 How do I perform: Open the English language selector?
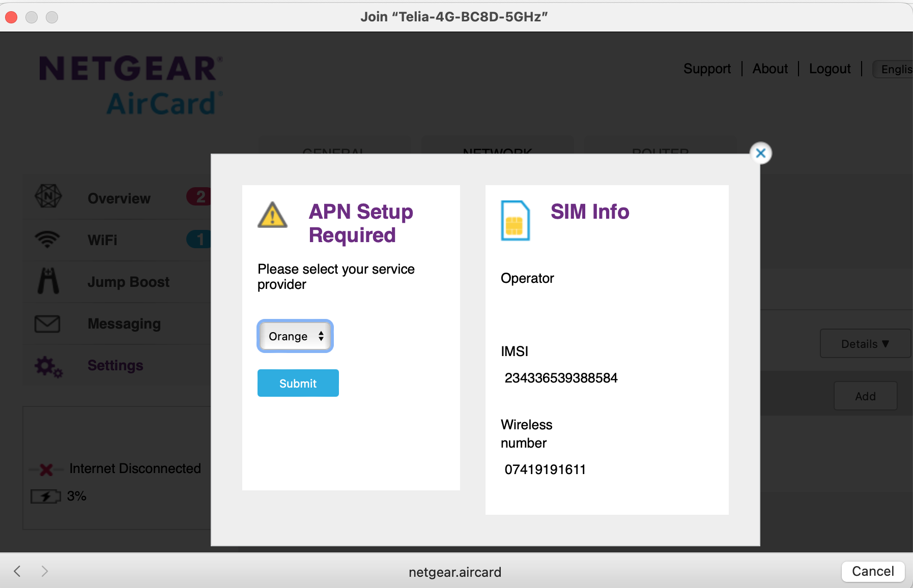(x=897, y=69)
